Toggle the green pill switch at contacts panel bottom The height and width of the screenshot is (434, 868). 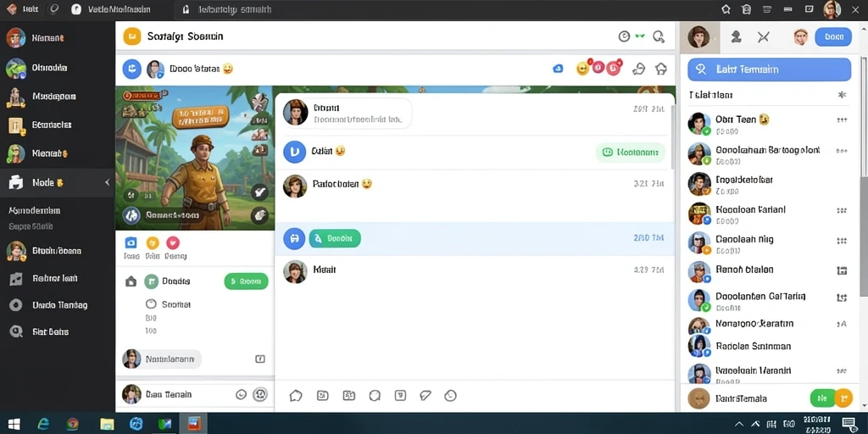(x=822, y=398)
